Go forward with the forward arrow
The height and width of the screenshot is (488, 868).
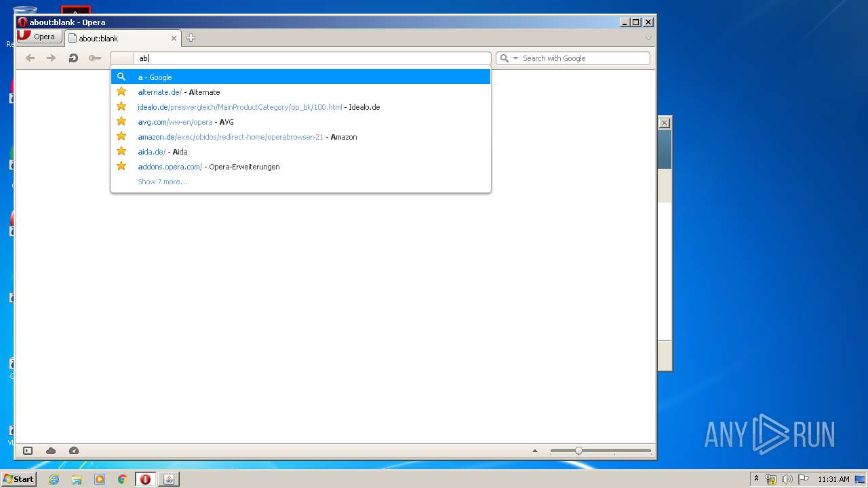coord(51,58)
